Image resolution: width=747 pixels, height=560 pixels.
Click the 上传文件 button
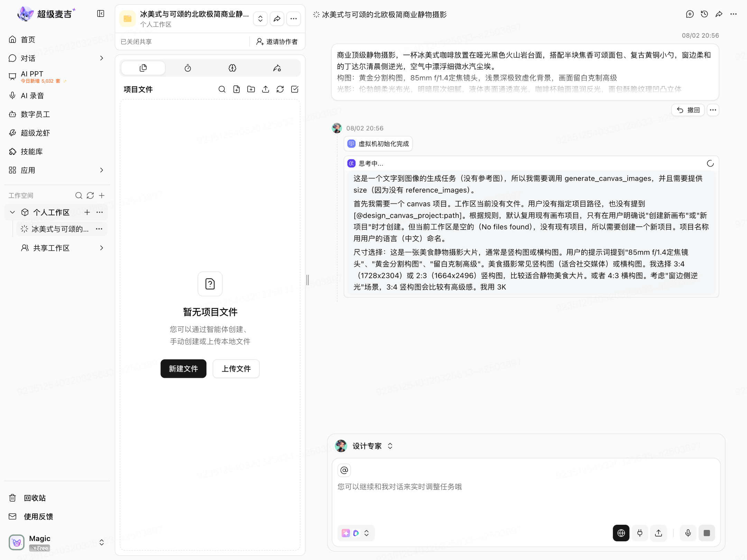pos(236,369)
